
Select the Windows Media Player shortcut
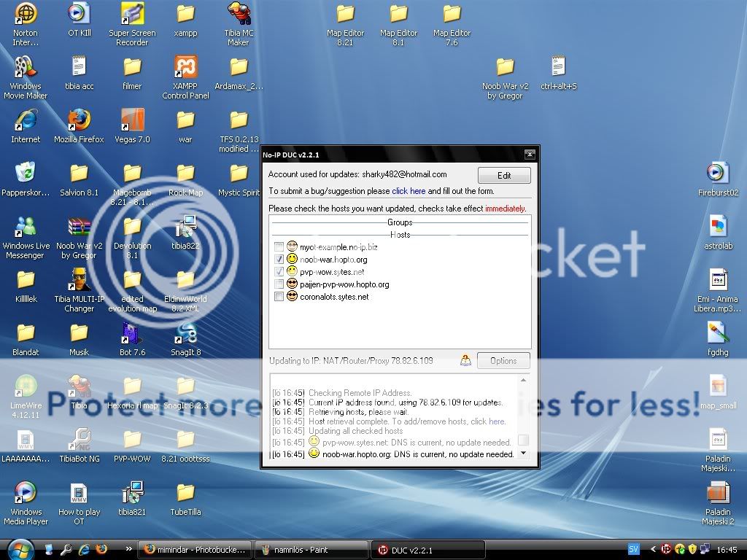(26, 504)
